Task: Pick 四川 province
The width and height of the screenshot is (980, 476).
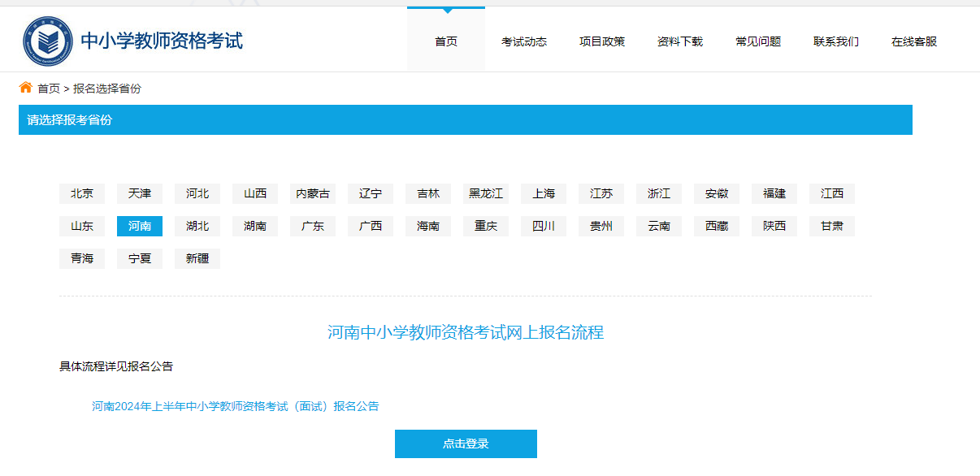Action: [x=544, y=226]
